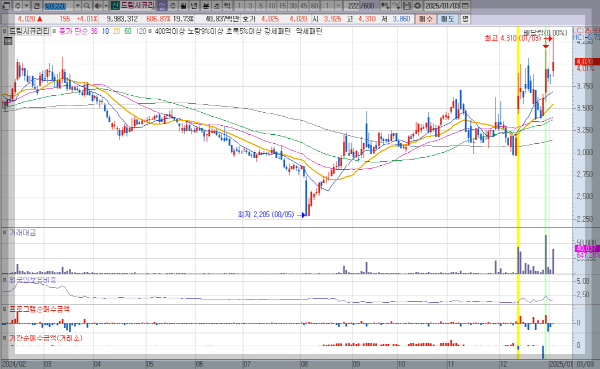Click the 매도 sell button
Viewport: 600px width, 369px height.
pyautogui.click(x=448, y=19)
